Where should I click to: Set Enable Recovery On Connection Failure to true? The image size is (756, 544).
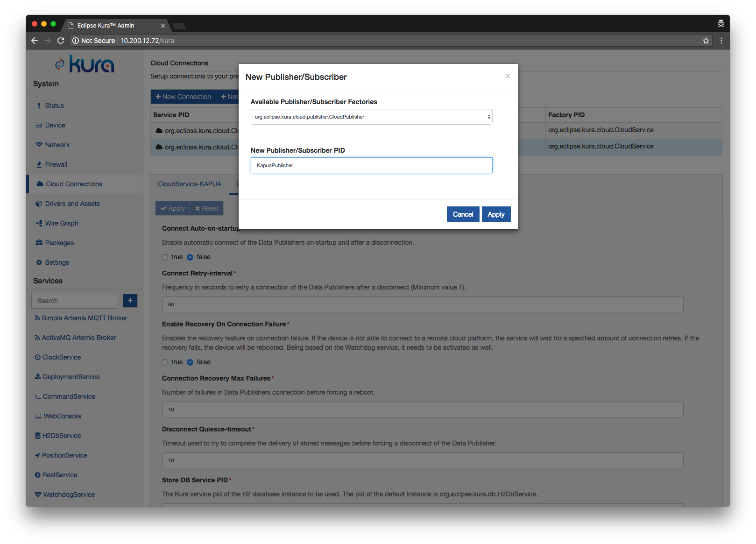(165, 362)
